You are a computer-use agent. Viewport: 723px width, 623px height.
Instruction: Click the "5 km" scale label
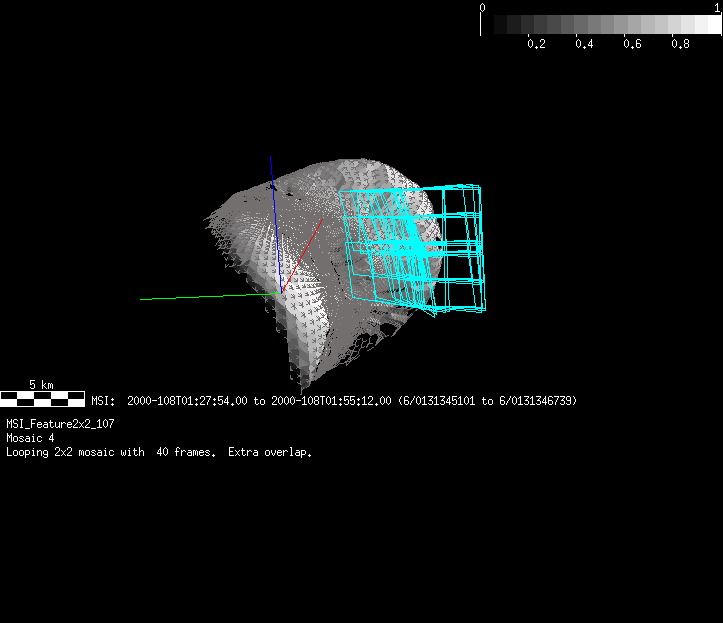coord(41,385)
